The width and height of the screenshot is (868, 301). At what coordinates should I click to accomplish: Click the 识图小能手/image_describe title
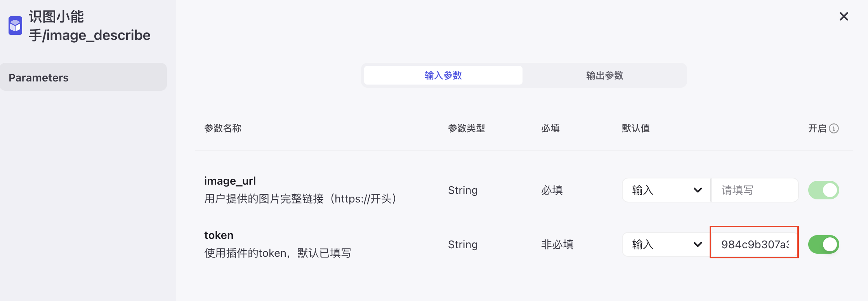[x=90, y=26]
